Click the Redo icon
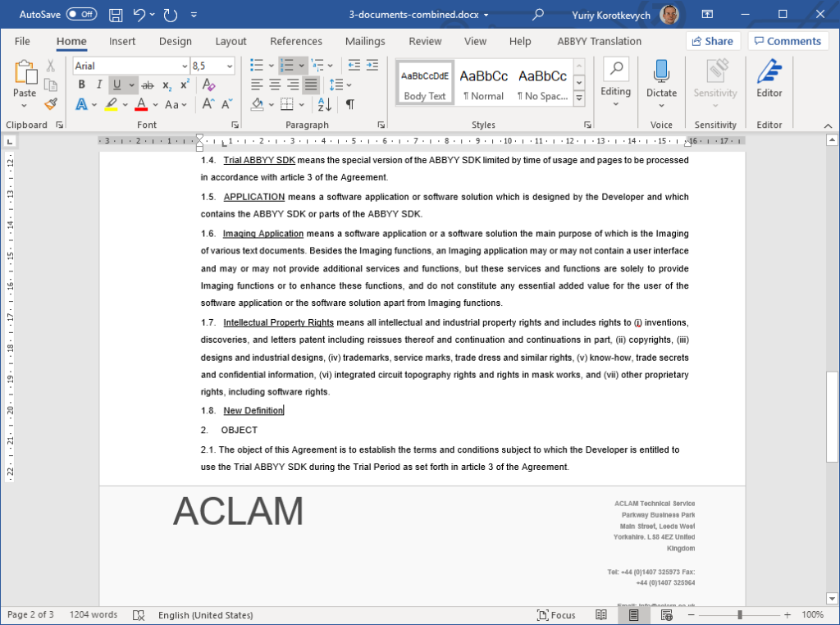Viewport: 840px width, 625px height. click(x=171, y=15)
